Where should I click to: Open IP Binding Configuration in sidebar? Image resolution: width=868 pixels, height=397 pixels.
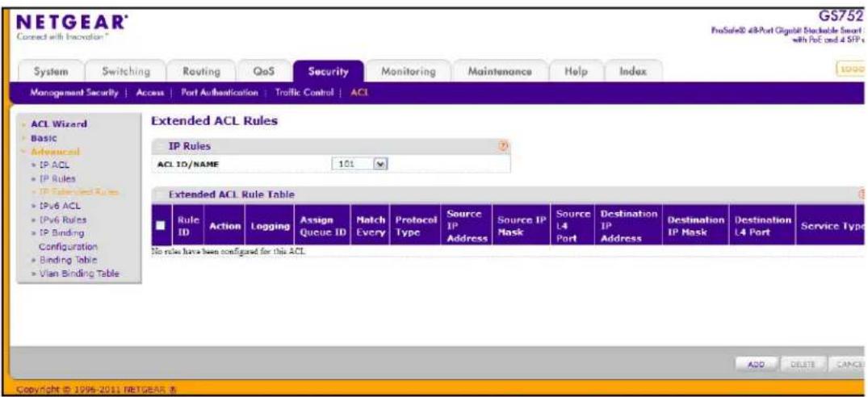click(x=68, y=240)
